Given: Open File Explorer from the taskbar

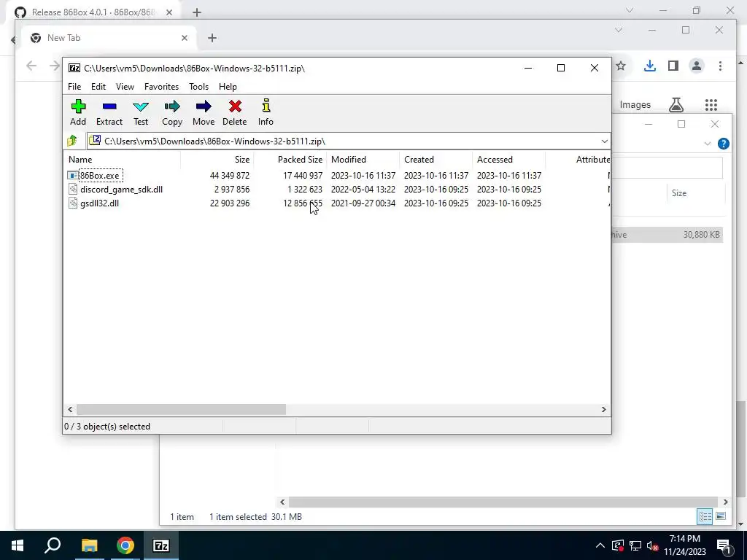Looking at the screenshot, I should click(89, 545).
